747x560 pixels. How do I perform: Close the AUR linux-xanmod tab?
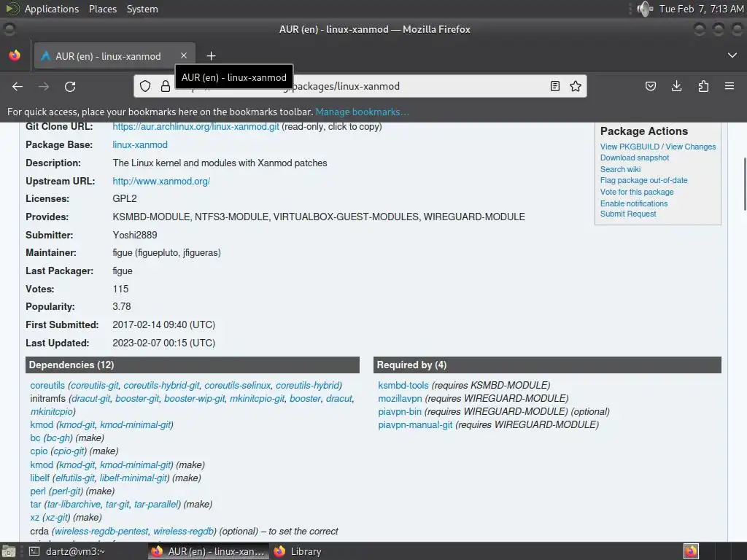pyautogui.click(x=184, y=55)
